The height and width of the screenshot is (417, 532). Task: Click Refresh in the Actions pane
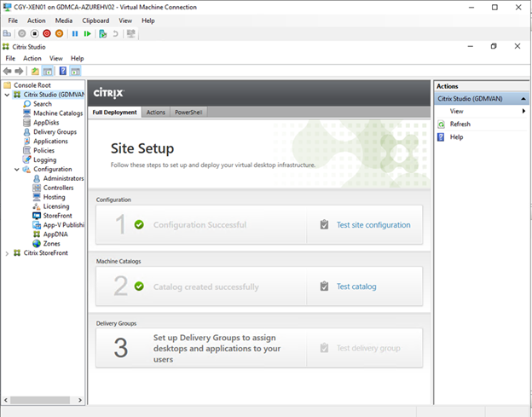click(460, 124)
